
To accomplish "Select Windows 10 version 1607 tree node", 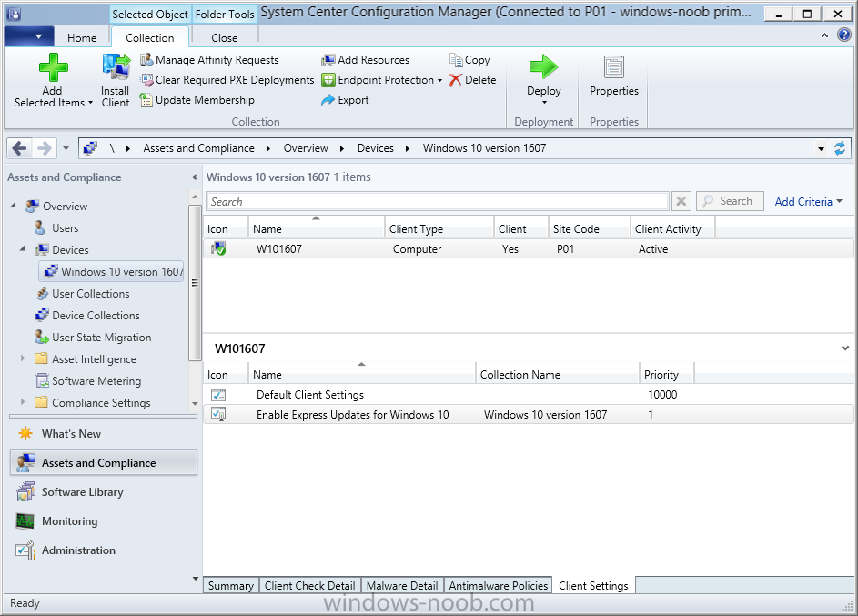I will 112,272.
